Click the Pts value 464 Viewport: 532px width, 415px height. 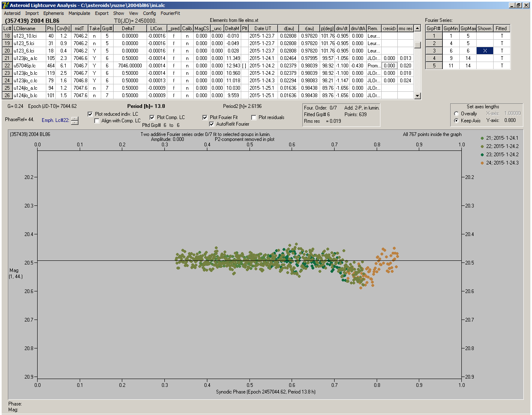point(51,66)
